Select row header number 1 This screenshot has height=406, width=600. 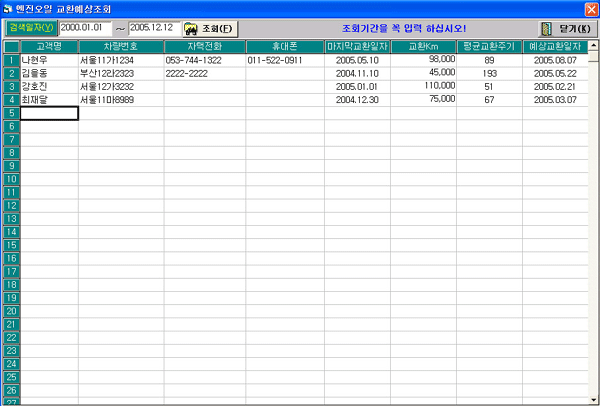click(x=11, y=60)
